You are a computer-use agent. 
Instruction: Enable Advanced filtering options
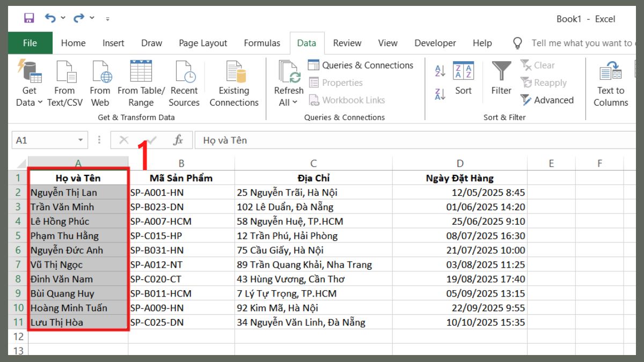tap(548, 100)
